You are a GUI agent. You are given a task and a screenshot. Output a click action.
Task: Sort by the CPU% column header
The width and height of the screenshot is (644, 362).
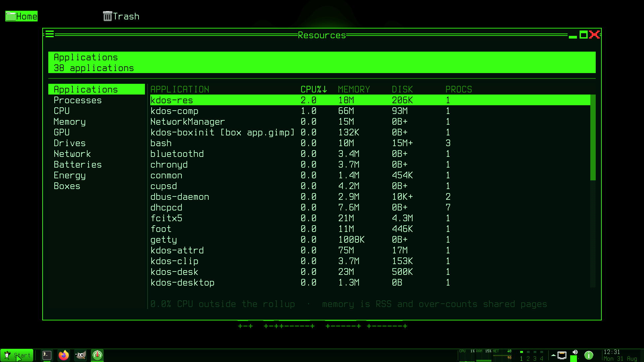(x=314, y=89)
